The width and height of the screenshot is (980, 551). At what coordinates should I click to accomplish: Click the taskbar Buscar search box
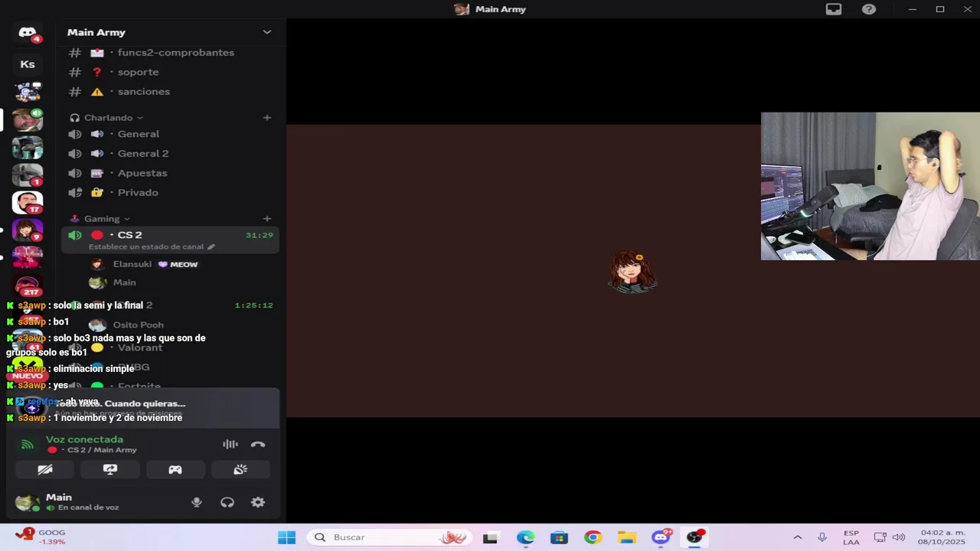[x=390, y=537]
